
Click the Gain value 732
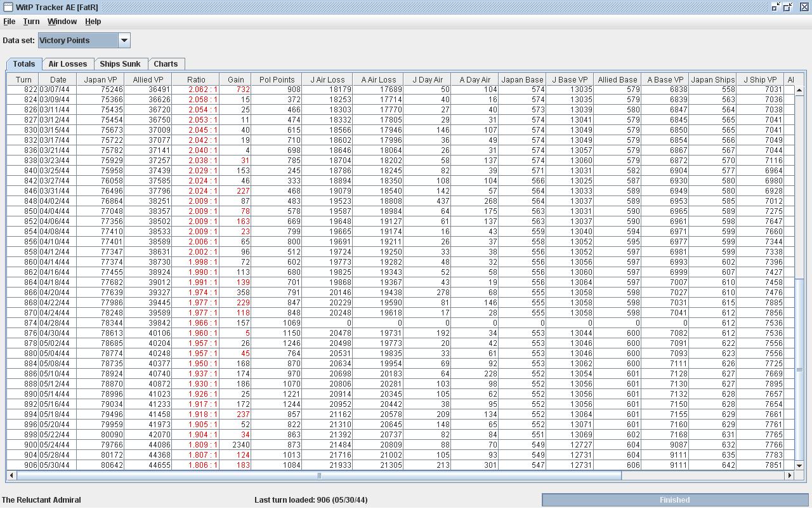point(235,90)
